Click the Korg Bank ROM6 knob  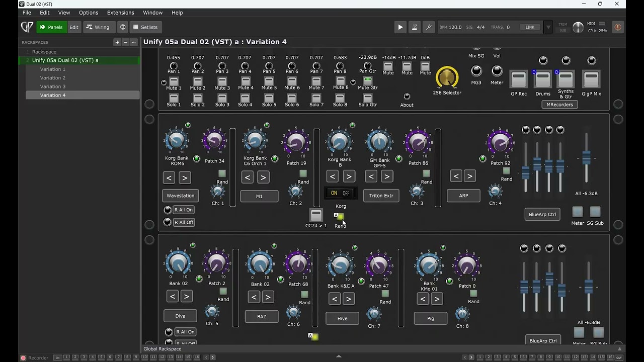tap(177, 141)
